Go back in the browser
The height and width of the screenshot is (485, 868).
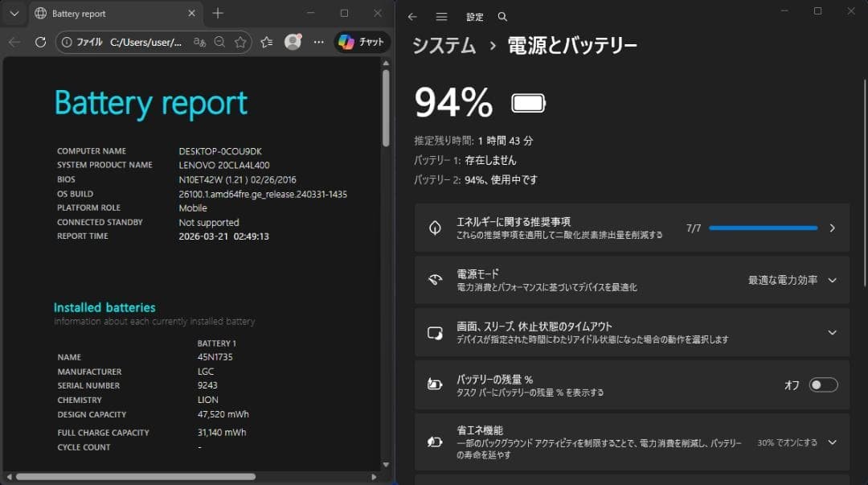tap(15, 42)
